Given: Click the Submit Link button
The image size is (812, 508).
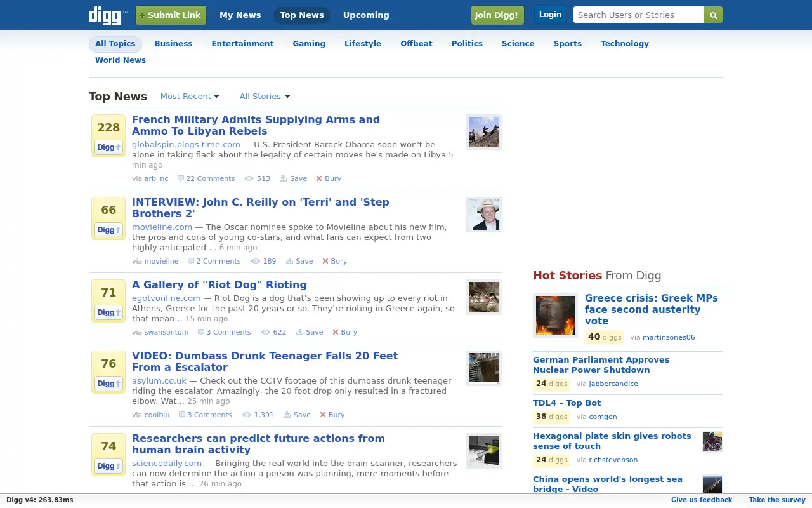Looking at the screenshot, I should pos(171,15).
